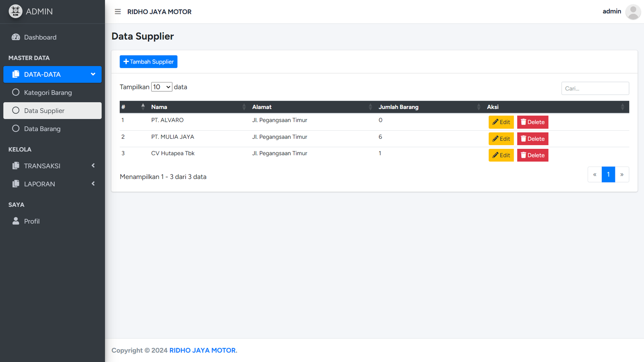Edit the CV Hutapea Tbk supplier
644x362 pixels.
[501, 155]
